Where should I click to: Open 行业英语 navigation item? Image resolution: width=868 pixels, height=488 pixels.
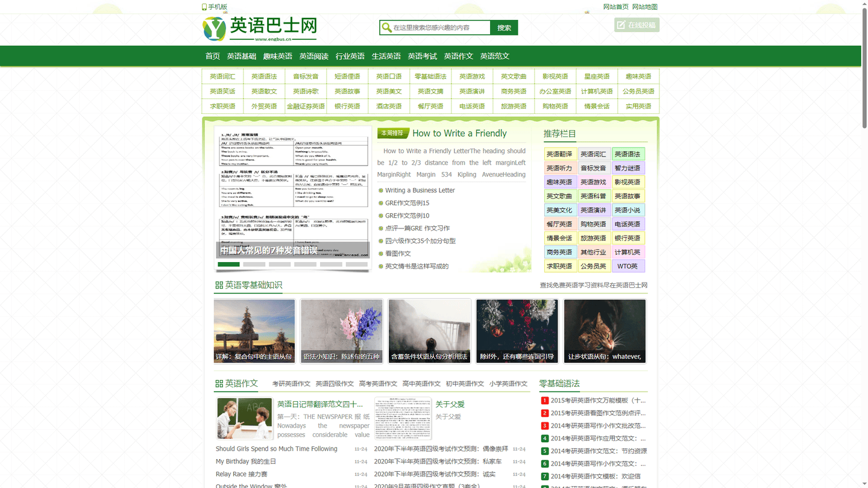pyautogui.click(x=350, y=56)
